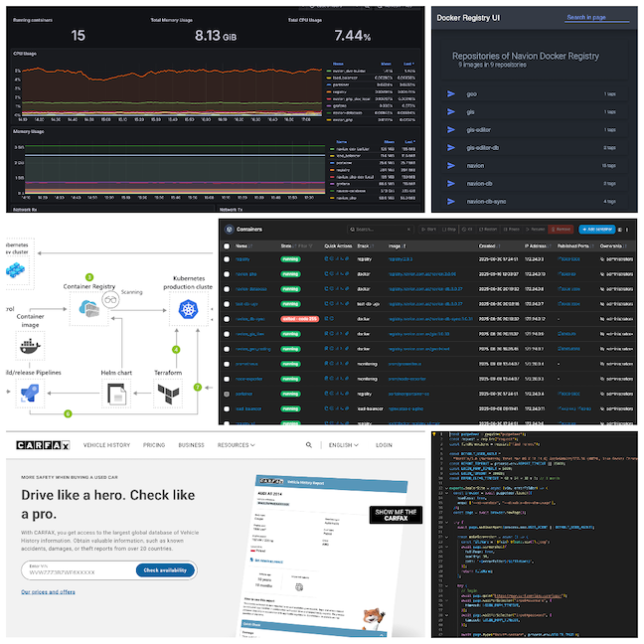This screenshot has height=644, width=644.
Task: Click registry:2.8.3 image link
Action: click(x=401, y=259)
